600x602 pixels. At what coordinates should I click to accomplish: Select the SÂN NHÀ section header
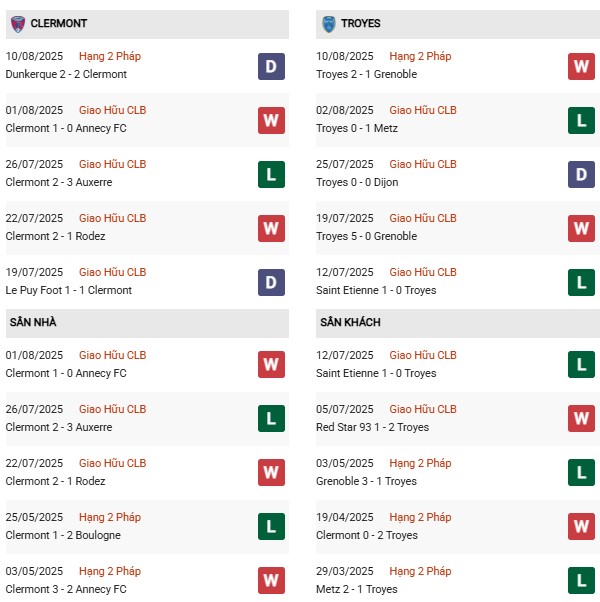click(x=33, y=323)
